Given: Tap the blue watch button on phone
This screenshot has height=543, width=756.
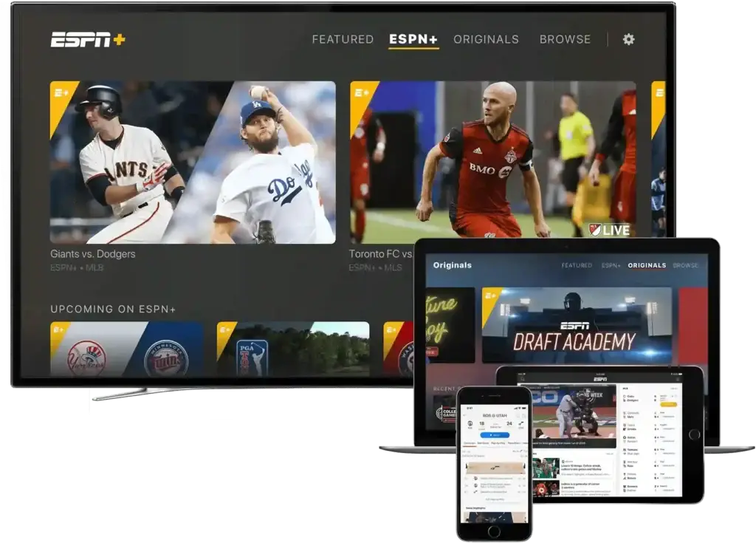Looking at the screenshot, I should 494,435.
